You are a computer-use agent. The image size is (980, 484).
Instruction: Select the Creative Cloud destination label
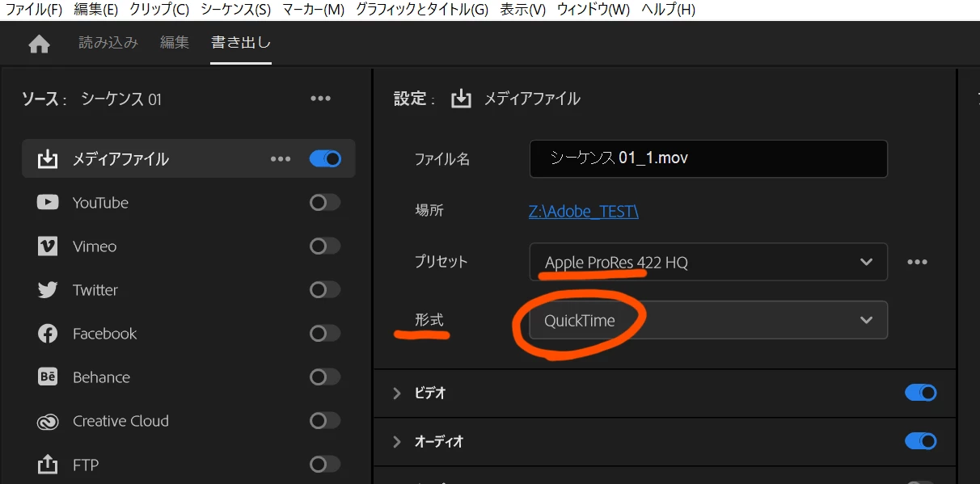tap(120, 421)
